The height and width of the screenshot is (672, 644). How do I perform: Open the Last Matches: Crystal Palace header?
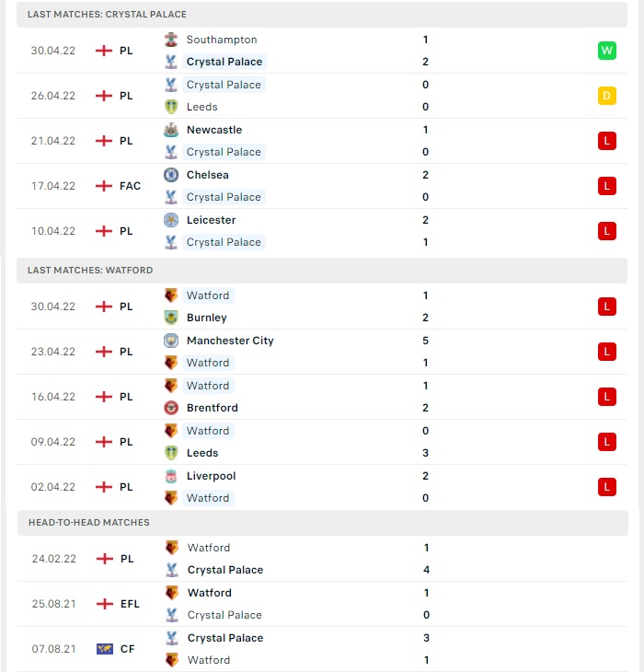pyautogui.click(x=322, y=15)
